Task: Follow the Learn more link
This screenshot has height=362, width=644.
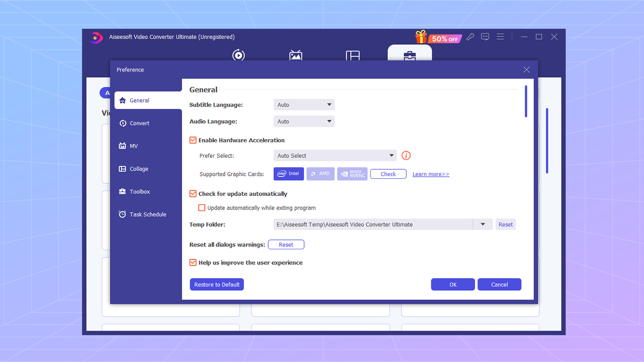Action: tap(430, 173)
